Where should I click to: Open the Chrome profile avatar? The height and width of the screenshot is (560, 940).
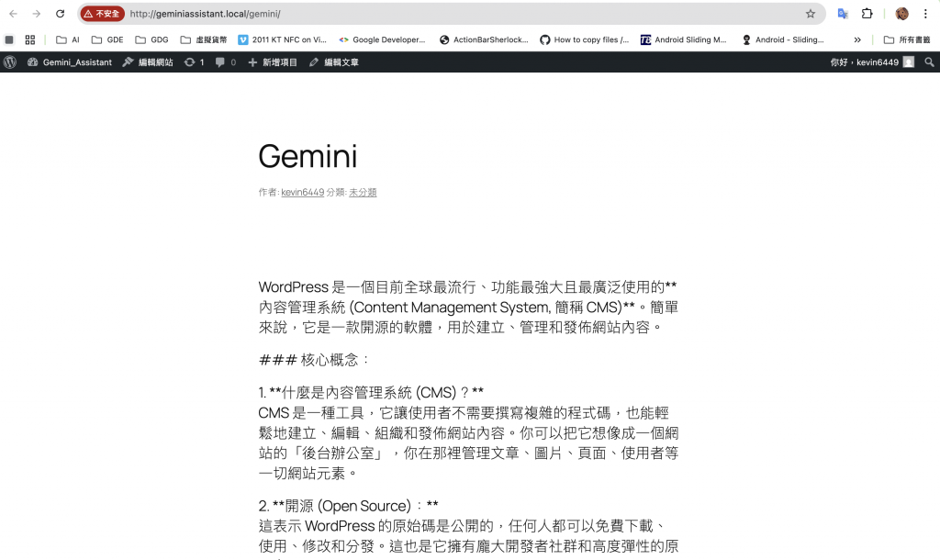point(901,14)
